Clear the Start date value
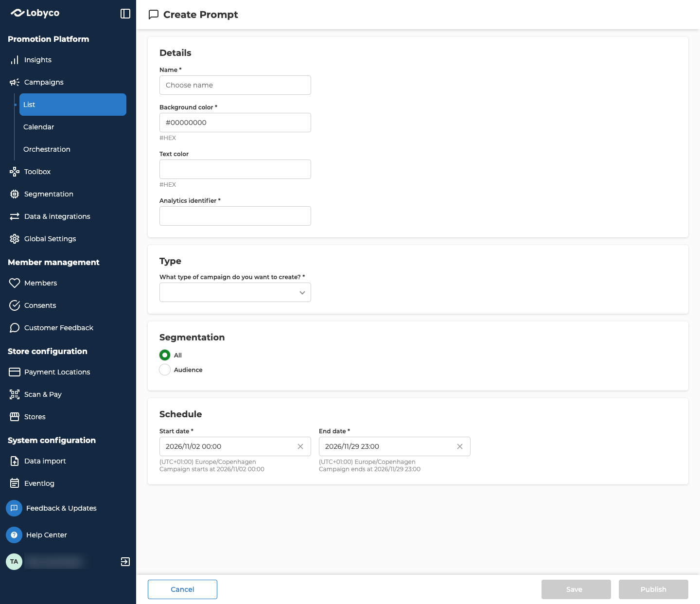The width and height of the screenshot is (700, 604). coord(300,446)
